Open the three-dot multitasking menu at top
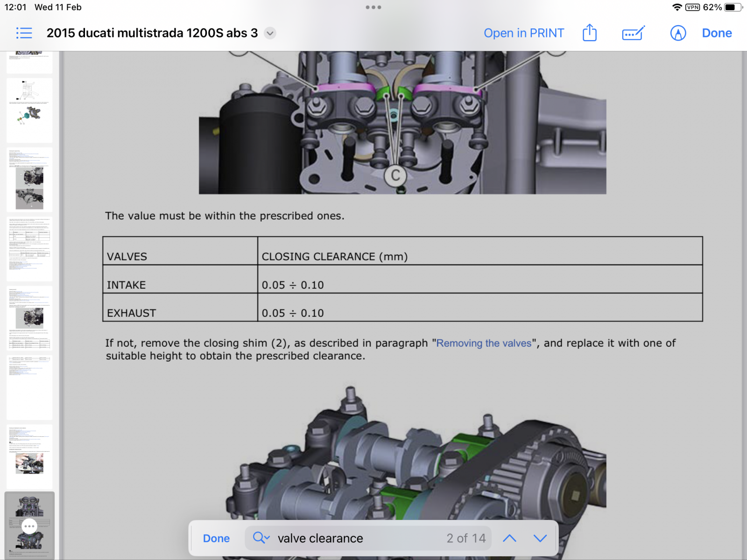This screenshot has width=747, height=560. pos(373,7)
